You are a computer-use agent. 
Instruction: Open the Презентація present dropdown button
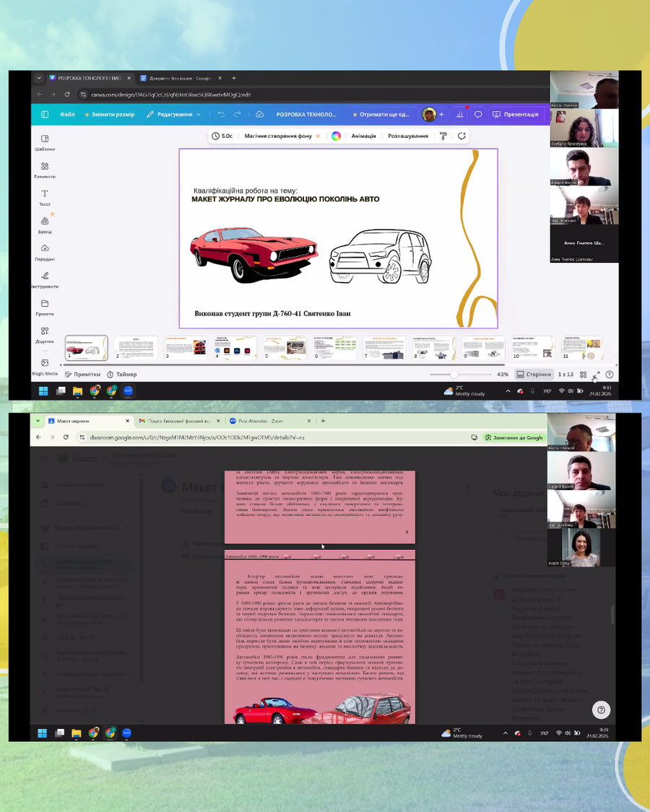click(516, 114)
